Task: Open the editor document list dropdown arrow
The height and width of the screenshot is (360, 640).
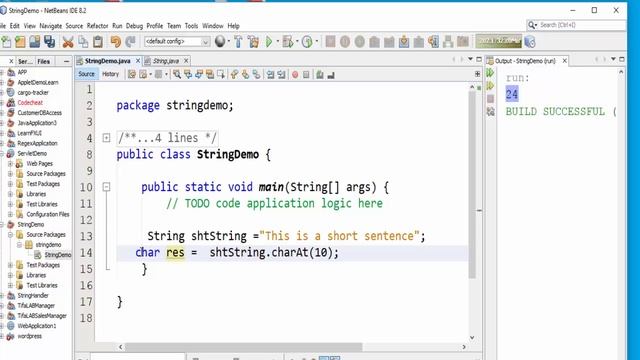Action: (x=470, y=60)
